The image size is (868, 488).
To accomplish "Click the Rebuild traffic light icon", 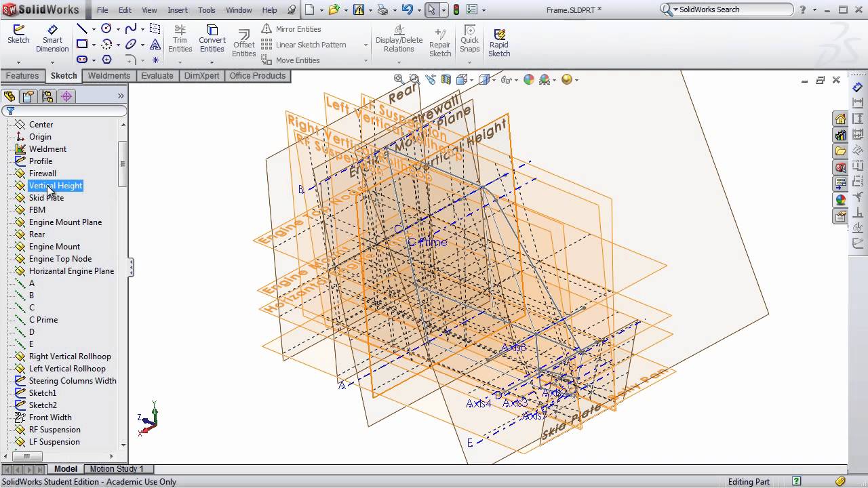I will click(x=456, y=9).
